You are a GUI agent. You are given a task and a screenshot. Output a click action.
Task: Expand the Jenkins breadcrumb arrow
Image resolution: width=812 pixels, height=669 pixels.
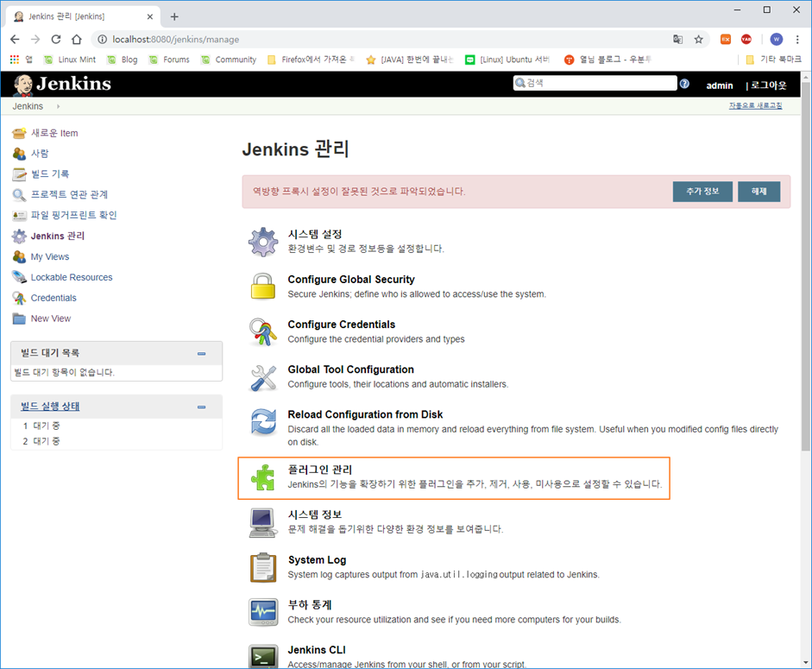[x=58, y=106]
